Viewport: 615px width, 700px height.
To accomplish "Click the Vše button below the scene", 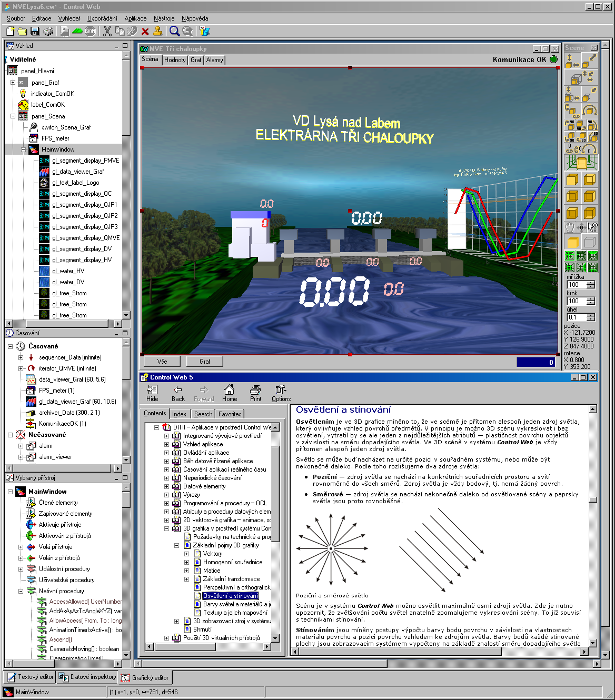I will click(x=162, y=362).
